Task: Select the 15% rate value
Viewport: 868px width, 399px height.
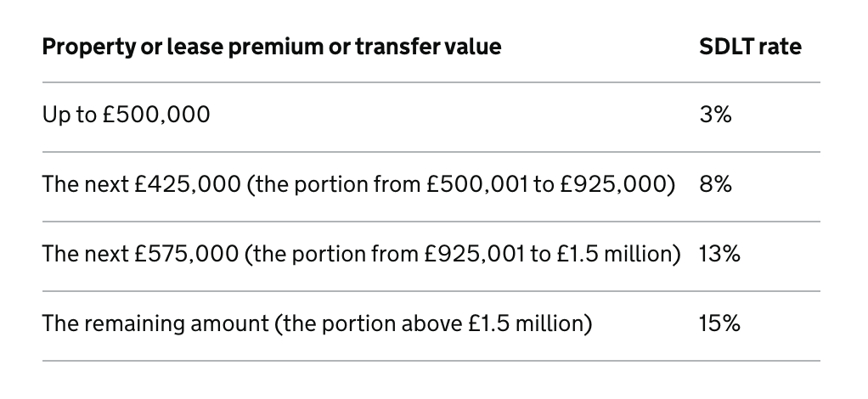Action: pyautogui.click(x=719, y=323)
